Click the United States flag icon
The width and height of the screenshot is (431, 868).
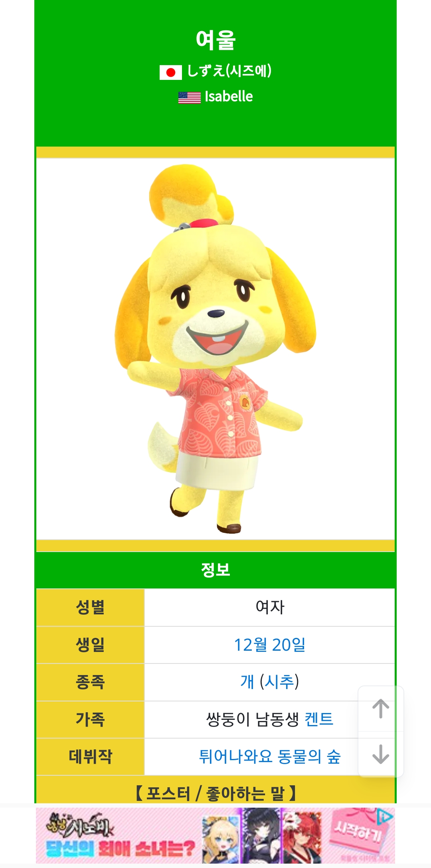pyautogui.click(x=190, y=97)
